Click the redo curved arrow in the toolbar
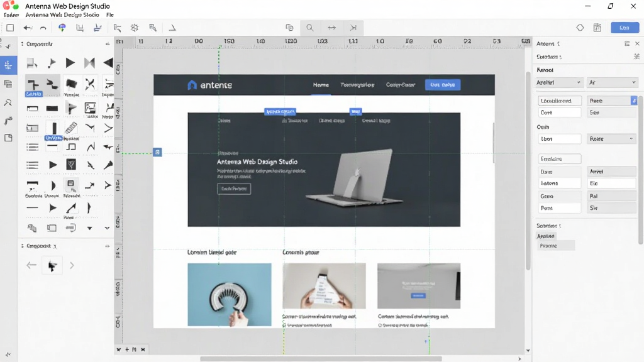 (x=43, y=28)
